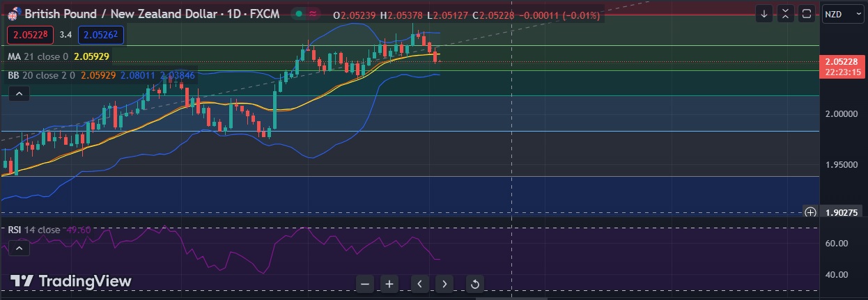Image resolution: width=868 pixels, height=300 pixels.
Task: Collapse the RSI pane legend
Action: pos(19,248)
